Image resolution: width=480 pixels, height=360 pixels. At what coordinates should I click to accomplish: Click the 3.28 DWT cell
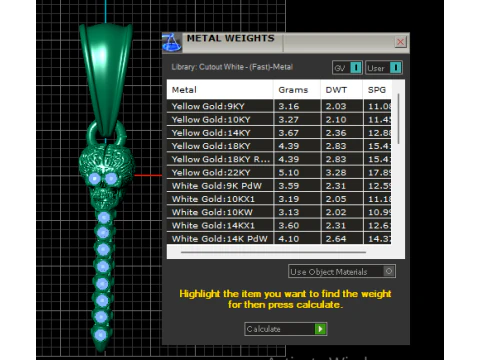click(x=342, y=172)
